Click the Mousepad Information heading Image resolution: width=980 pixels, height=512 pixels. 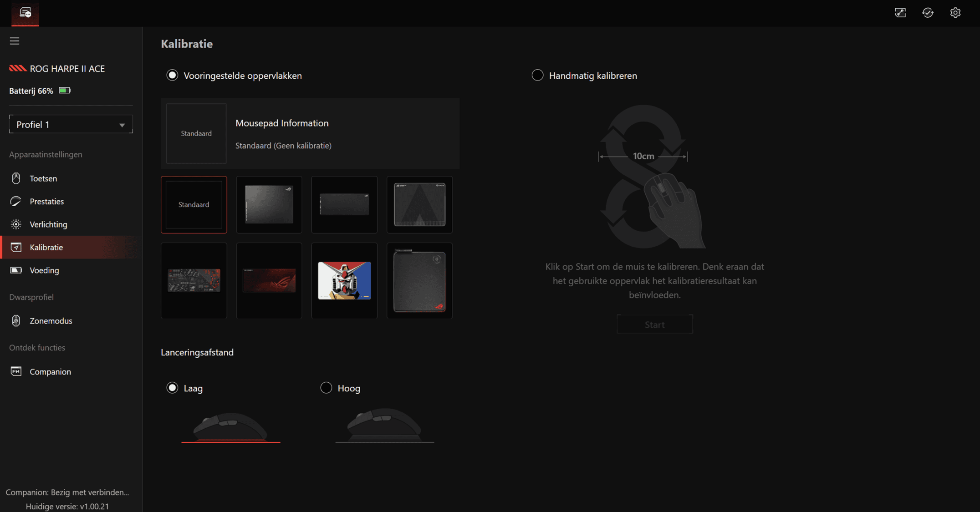tap(282, 123)
